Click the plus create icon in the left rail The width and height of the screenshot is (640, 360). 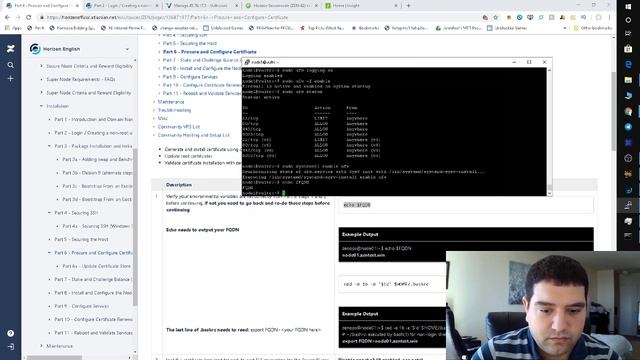pos(11,78)
